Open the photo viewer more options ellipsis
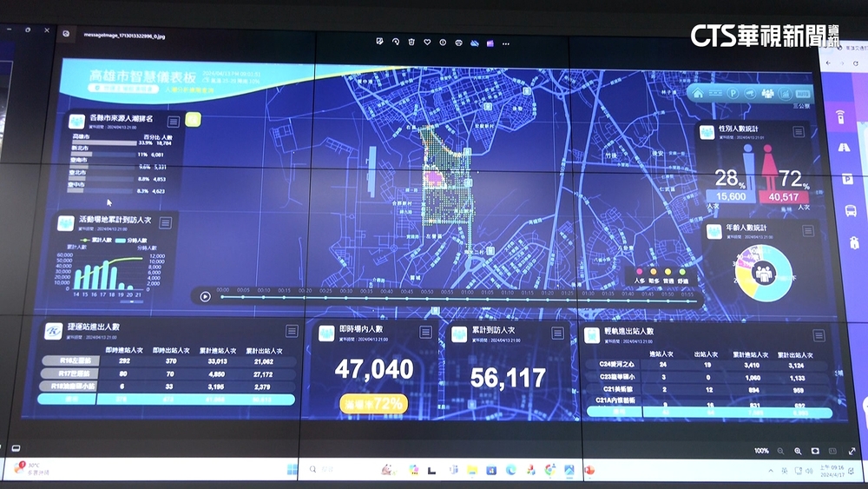Image resolution: width=868 pixels, height=489 pixels. 506,42
